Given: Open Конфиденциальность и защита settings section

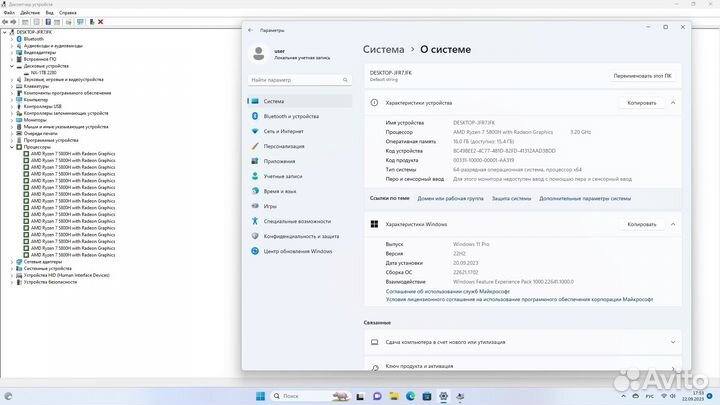Looking at the screenshot, I should click(299, 236).
